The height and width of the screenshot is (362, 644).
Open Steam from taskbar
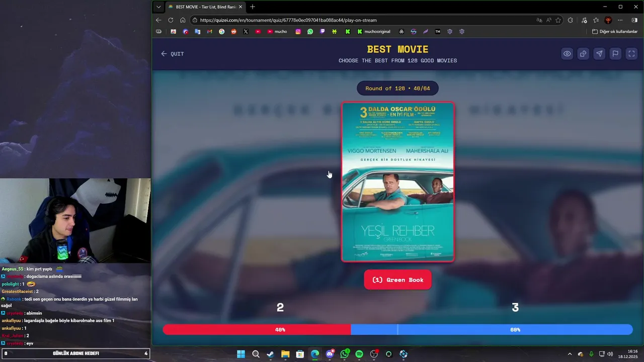pyautogui.click(x=270, y=354)
